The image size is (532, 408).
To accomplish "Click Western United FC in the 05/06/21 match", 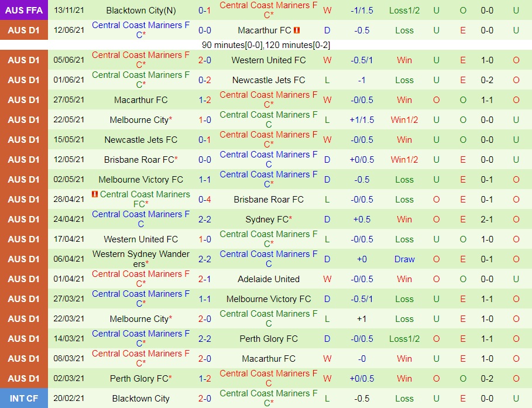I will tap(269, 60).
